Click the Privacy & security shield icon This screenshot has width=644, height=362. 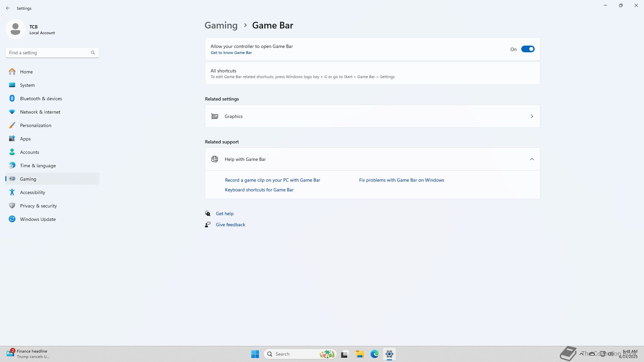(12, 206)
